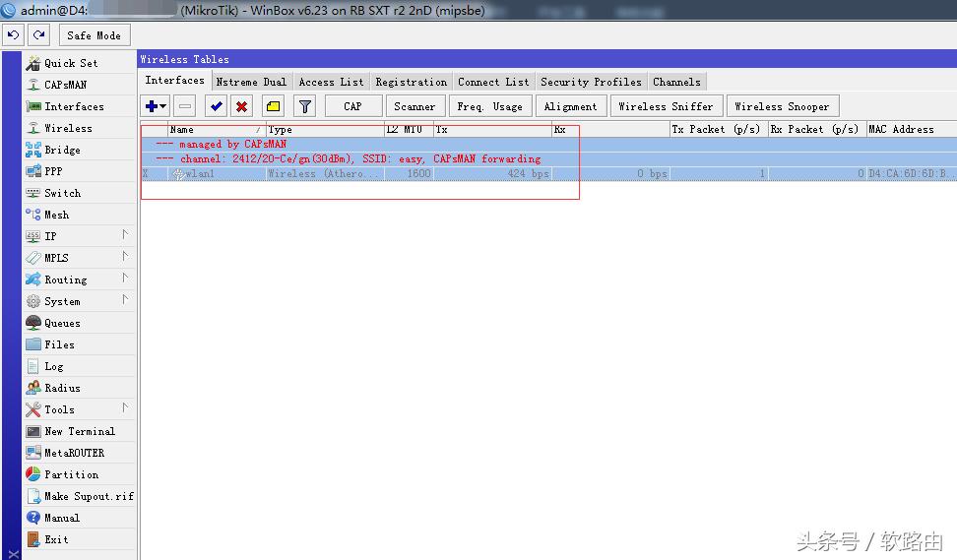Switch to Channels tab
Screen dimensions: 957x560
[676, 82]
